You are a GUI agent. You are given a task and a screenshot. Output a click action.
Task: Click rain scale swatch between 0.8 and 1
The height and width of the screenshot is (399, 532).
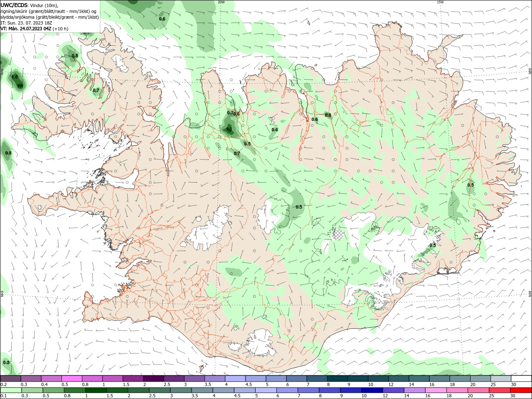click(x=74, y=390)
